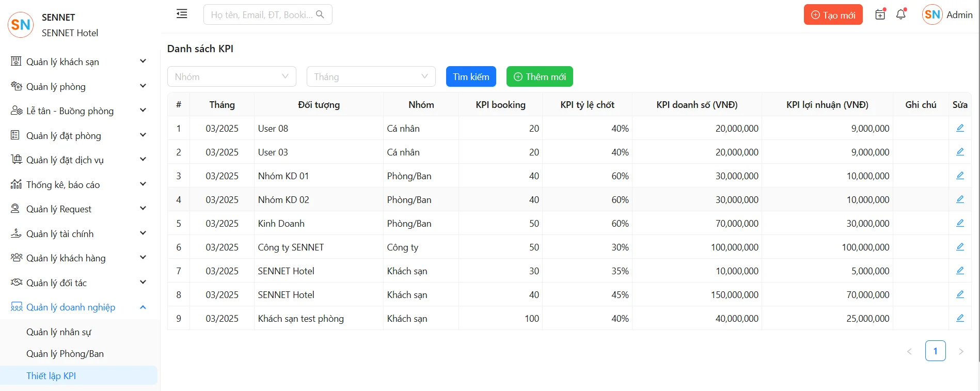Click the search magnifier icon in search box

tap(320, 14)
